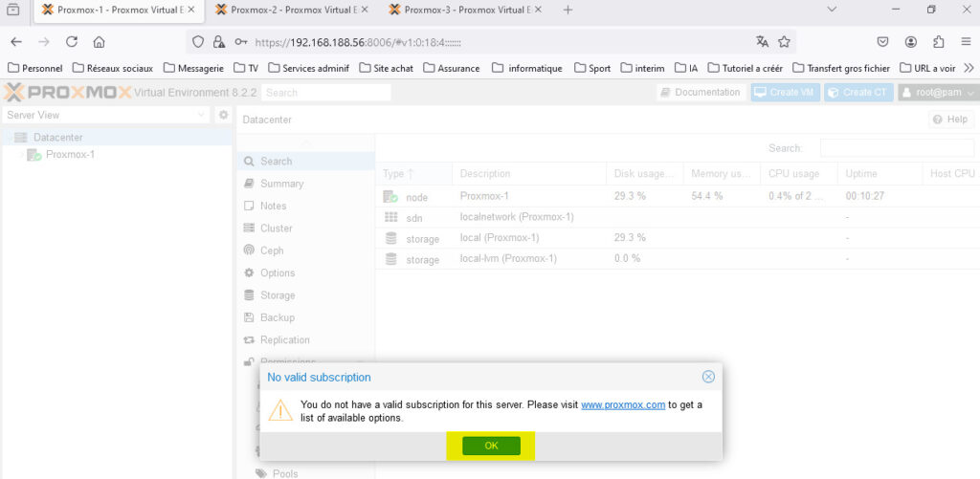Click the tree view settings gear
This screenshot has width=980, height=479.
pos(223,115)
